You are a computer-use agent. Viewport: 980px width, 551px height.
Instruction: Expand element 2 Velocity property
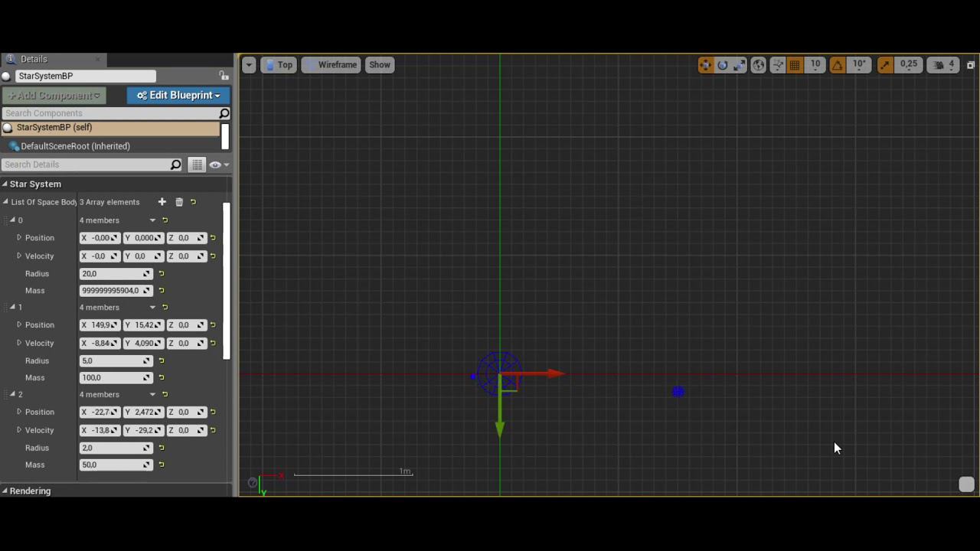[19, 430]
